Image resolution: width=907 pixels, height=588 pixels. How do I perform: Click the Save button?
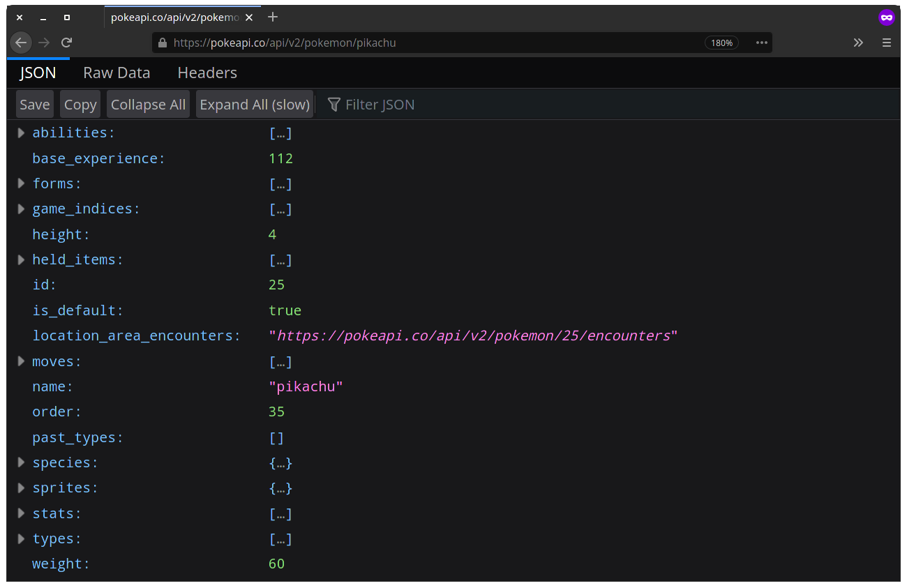click(35, 105)
